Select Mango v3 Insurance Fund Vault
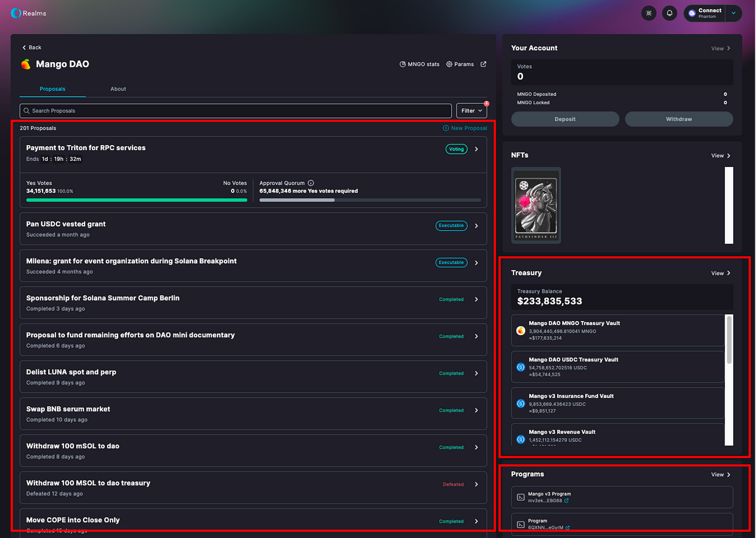 tap(617, 403)
